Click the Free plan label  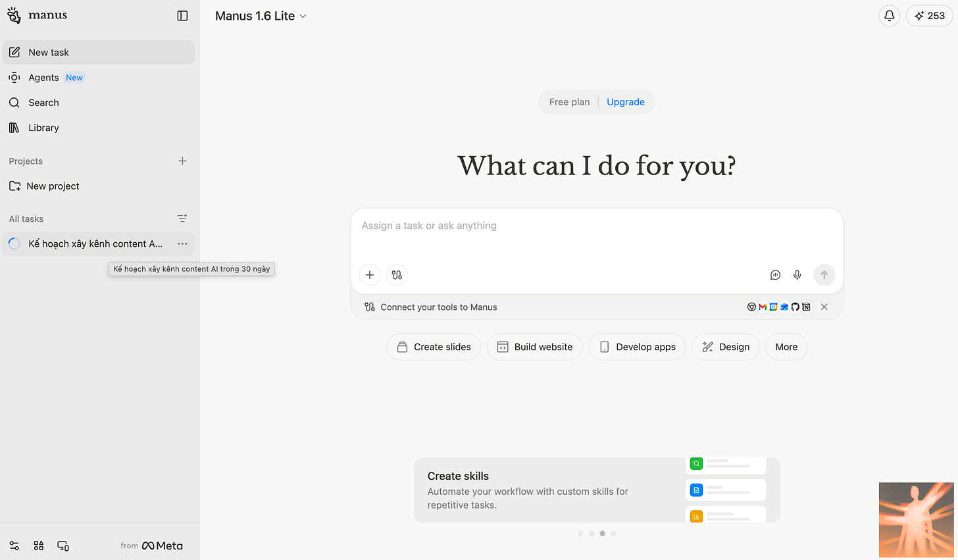pos(570,102)
